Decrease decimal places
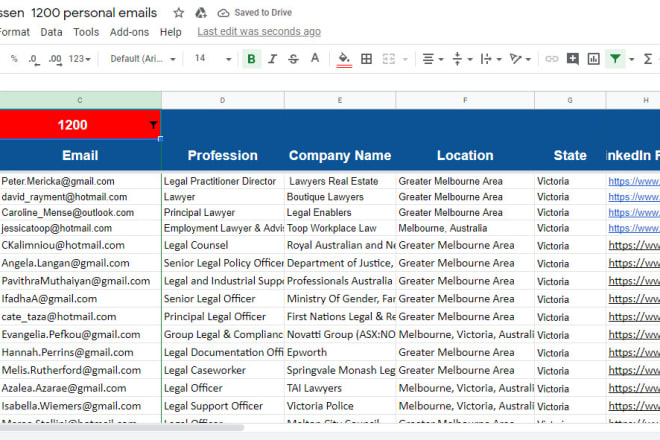Screen dimensions: 660x440 pyautogui.click(x=34, y=59)
